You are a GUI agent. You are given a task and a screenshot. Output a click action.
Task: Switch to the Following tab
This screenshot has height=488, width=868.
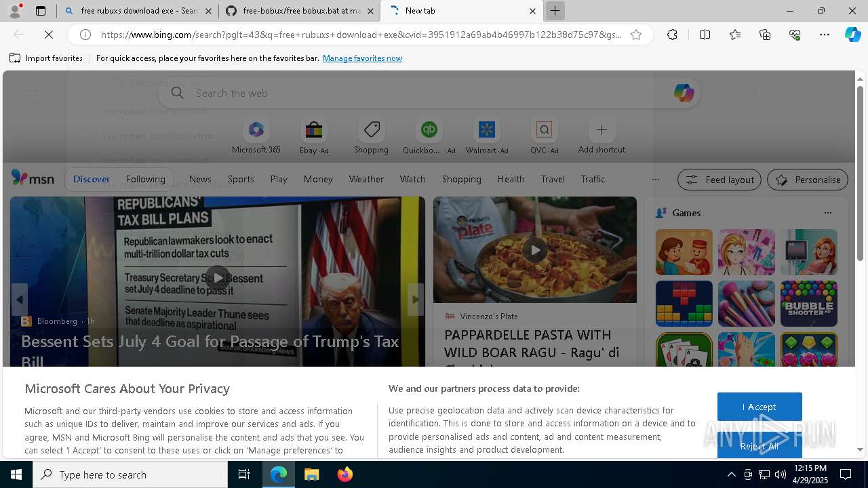(x=145, y=179)
